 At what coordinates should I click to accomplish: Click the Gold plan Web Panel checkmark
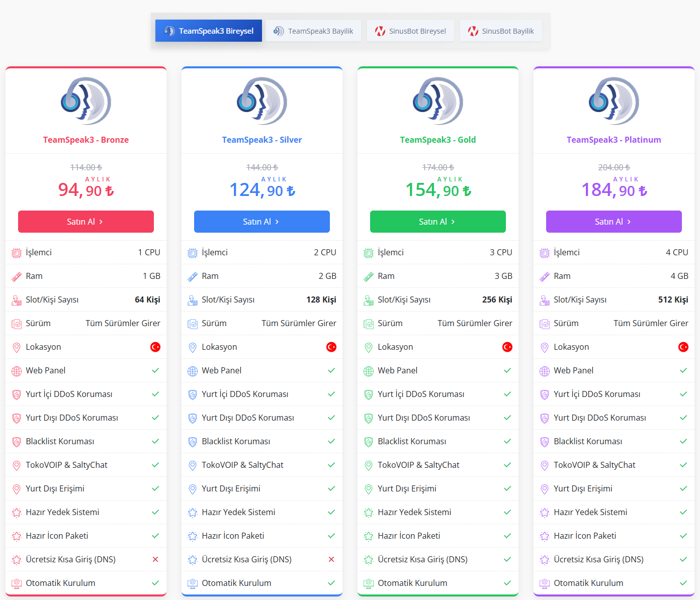click(x=507, y=370)
